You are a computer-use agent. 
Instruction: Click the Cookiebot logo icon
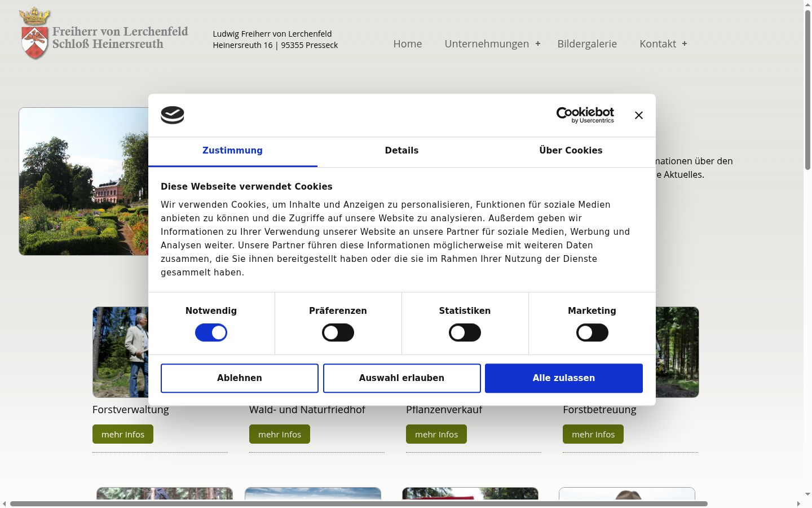click(173, 115)
